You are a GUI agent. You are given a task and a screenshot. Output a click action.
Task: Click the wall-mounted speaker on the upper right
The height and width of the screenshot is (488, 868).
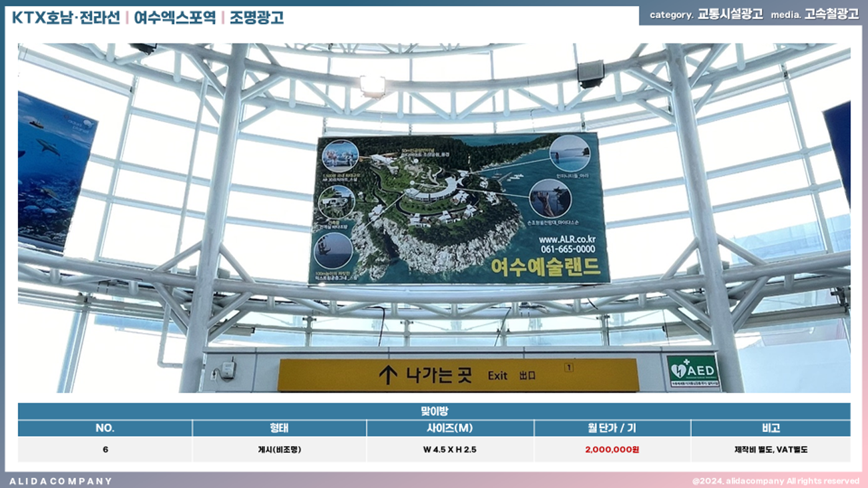pos(590,73)
